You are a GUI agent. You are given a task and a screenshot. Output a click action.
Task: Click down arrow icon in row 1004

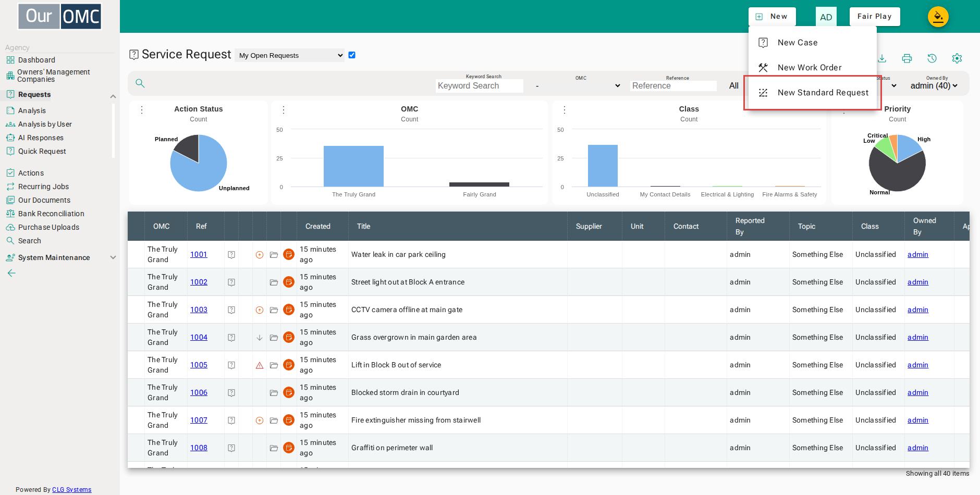(x=260, y=338)
